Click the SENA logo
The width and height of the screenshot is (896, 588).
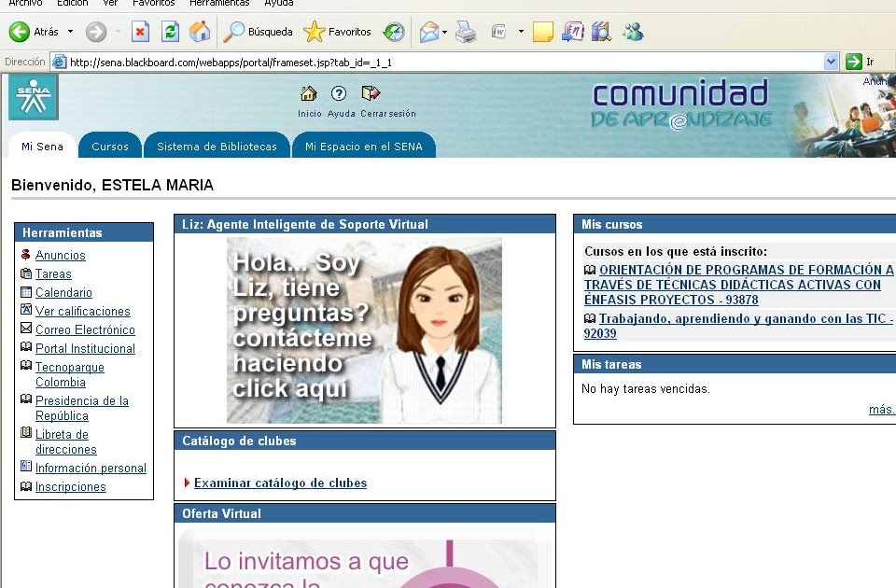pyautogui.click(x=34, y=98)
